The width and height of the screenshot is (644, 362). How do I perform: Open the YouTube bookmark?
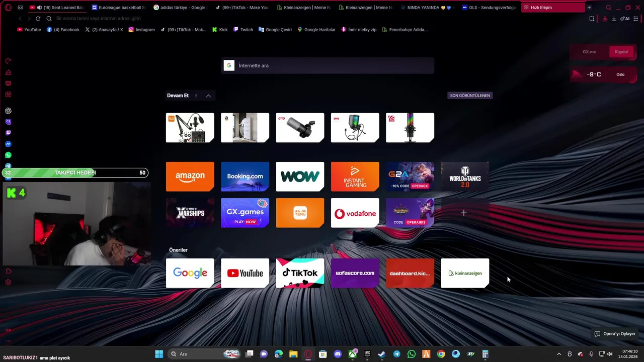tap(29, 30)
